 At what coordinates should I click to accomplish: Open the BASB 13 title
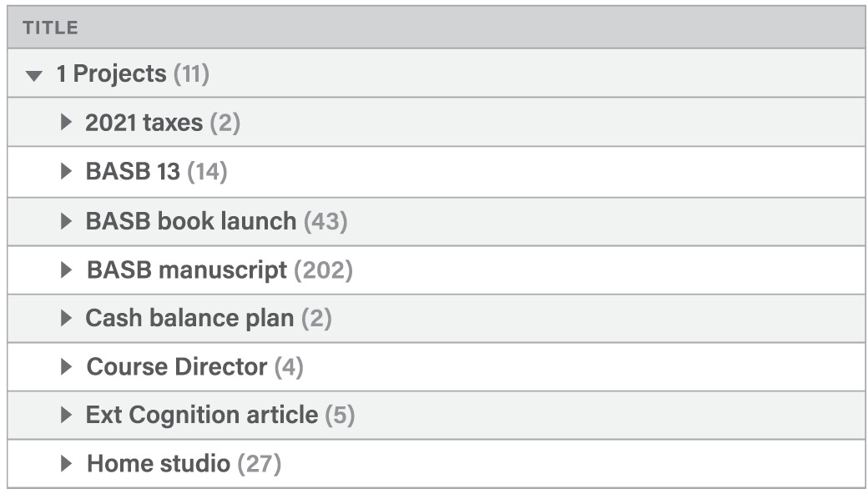(133, 172)
